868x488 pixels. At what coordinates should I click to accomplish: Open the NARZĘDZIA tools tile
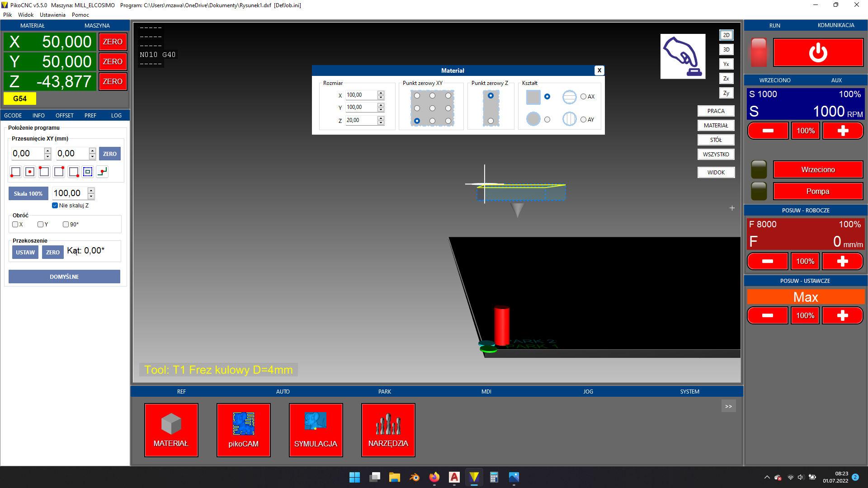point(388,430)
